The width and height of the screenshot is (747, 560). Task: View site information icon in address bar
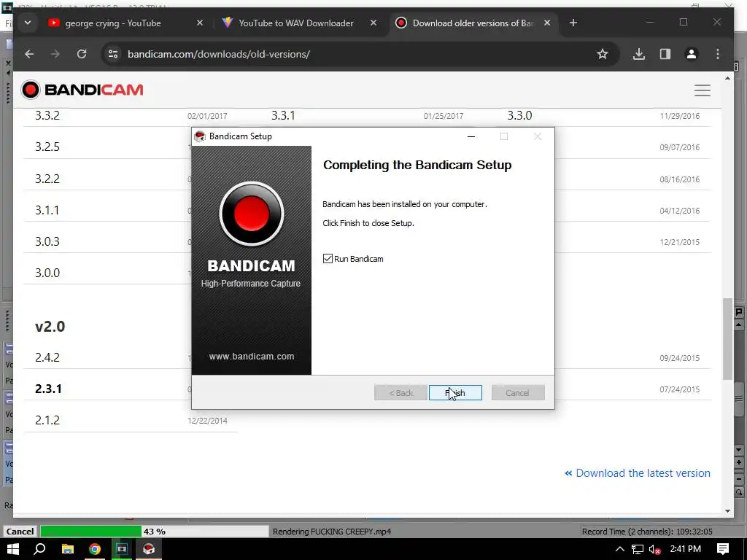(x=113, y=54)
